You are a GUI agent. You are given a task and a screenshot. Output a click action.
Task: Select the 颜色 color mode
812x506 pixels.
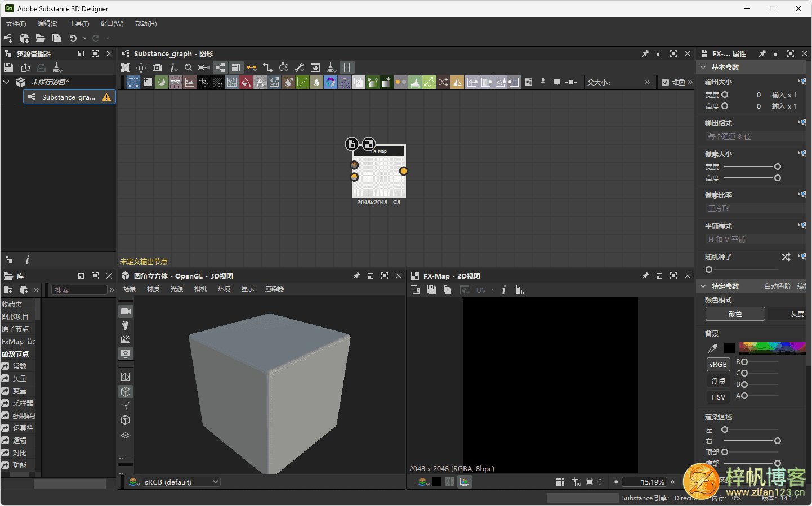735,314
